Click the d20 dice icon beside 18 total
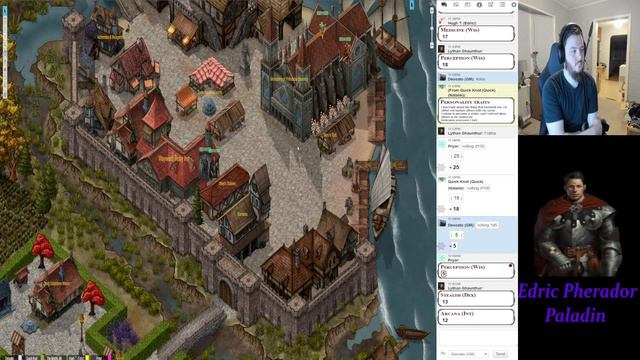640x360 pixels. 442,209
